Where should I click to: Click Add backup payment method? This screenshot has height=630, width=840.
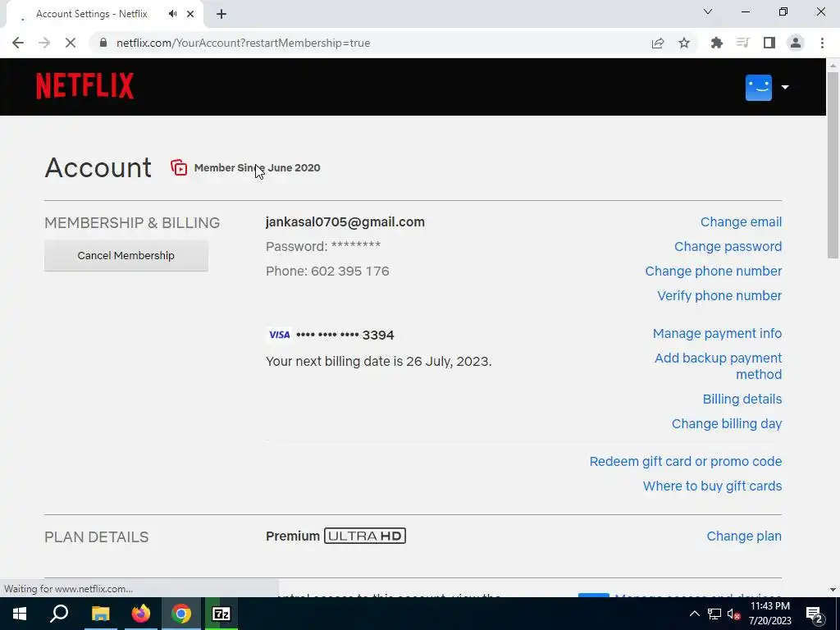[x=719, y=366]
